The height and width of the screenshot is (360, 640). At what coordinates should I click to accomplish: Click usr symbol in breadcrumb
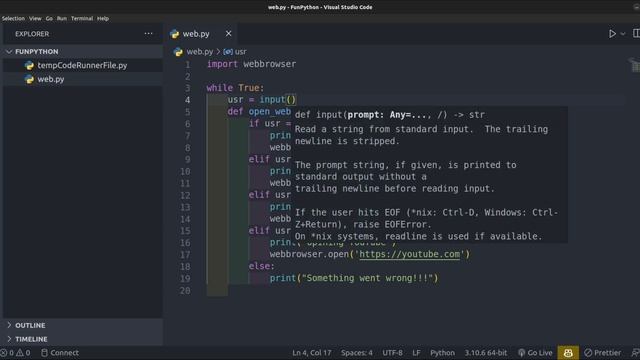tap(240, 52)
